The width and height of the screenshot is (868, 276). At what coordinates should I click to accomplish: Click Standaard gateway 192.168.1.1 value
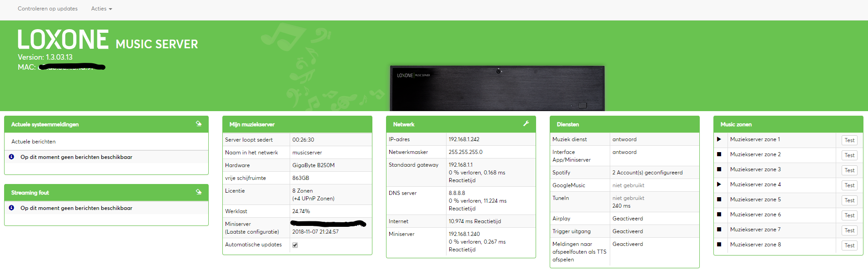(461, 165)
